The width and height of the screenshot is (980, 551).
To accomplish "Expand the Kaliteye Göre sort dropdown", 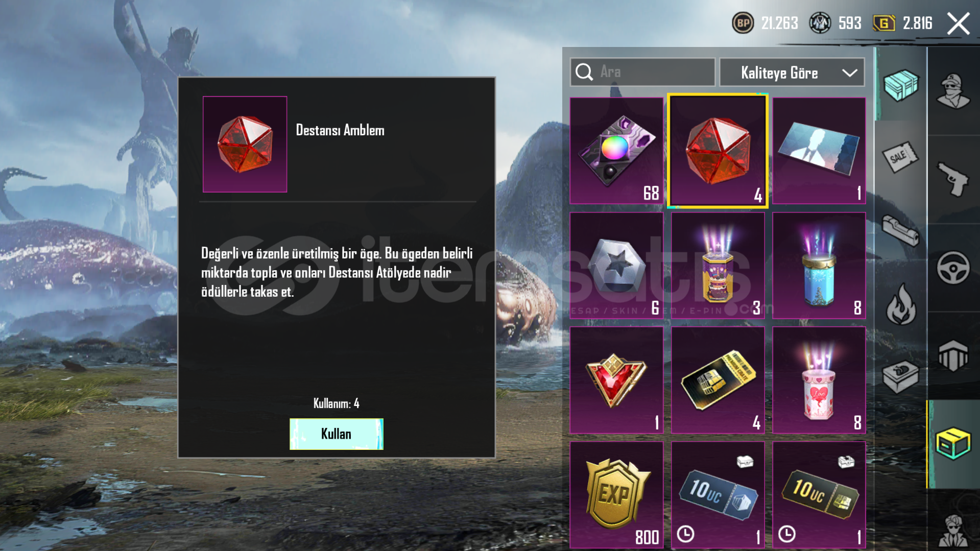I will coord(792,73).
